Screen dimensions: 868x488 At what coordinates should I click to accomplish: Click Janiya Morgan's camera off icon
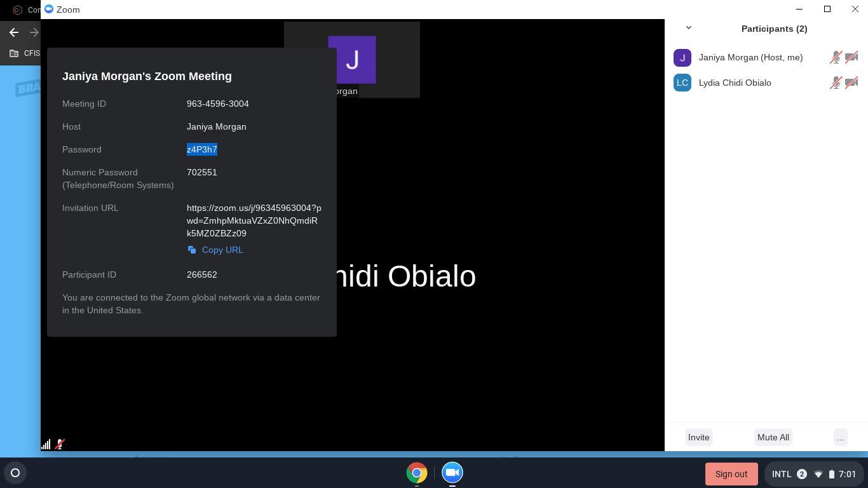click(851, 57)
